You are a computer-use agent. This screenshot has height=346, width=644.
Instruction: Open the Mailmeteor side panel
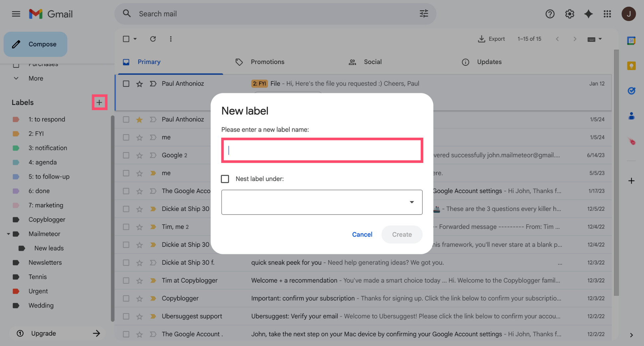[632, 142]
